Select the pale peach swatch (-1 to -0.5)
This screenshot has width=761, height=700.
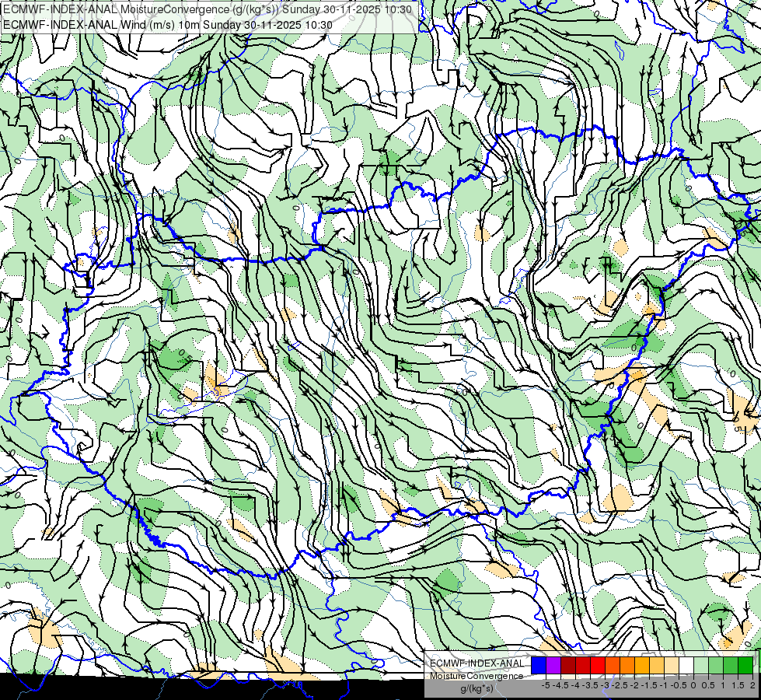672,665
